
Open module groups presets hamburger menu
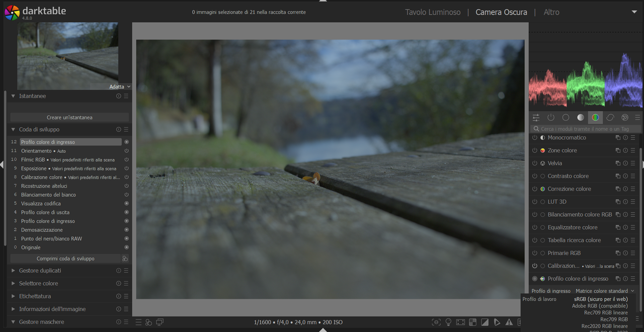click(637, 117)
